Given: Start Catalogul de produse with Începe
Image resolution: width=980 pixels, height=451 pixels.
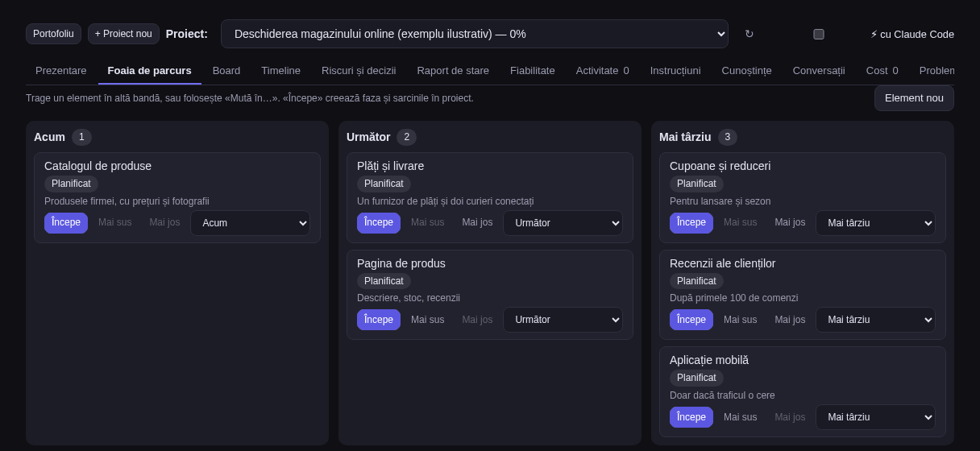Looking at the screenshot, I should click(66, 223).
